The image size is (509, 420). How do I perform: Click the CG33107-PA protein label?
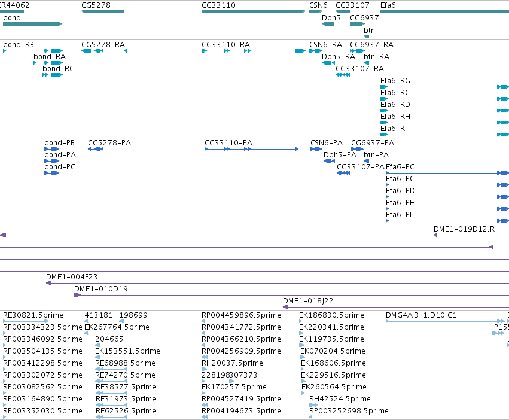[x=361, y=167]
